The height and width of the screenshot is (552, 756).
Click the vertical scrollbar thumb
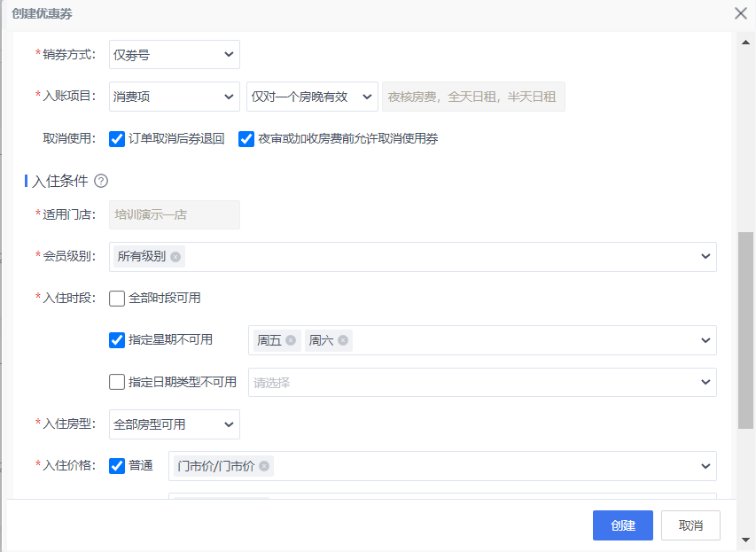[x=745, y=330]
